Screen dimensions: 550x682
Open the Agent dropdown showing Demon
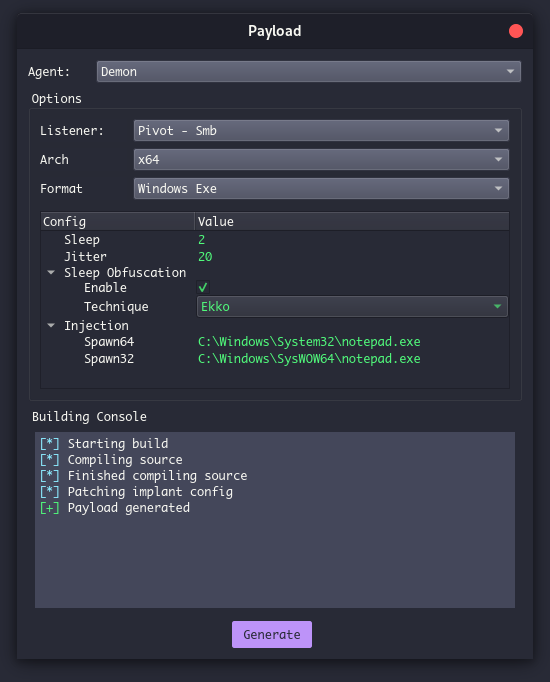(309, 72)
